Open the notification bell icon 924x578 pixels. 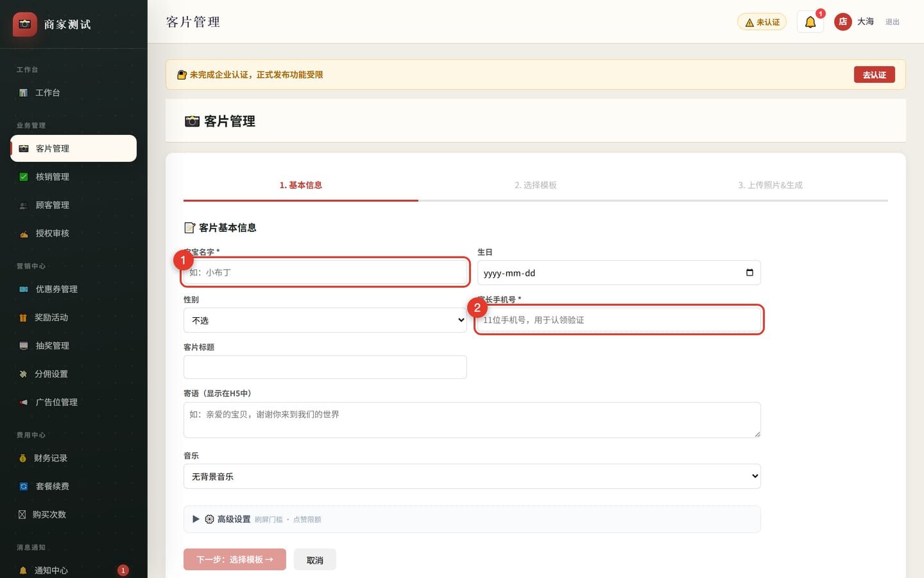click(x=810, y=22)
